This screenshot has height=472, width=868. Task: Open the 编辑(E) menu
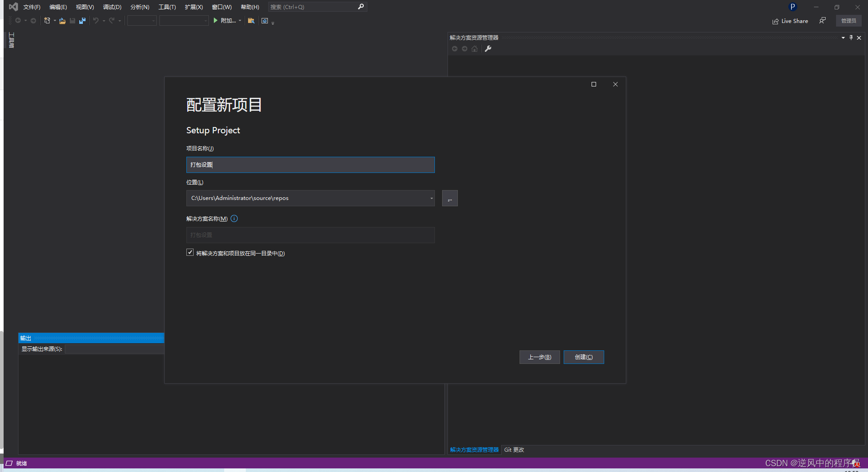58,7
